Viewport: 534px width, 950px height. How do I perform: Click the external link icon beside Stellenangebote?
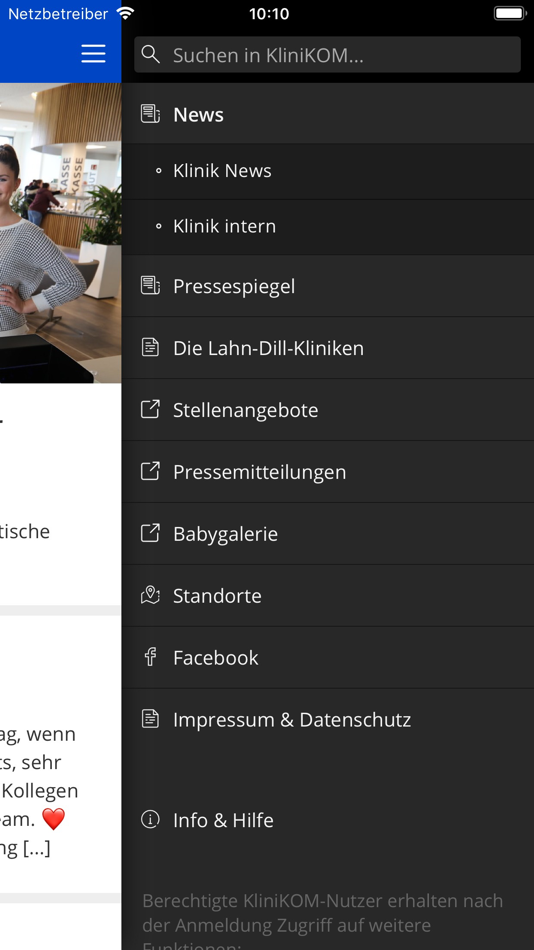(150, 409)
